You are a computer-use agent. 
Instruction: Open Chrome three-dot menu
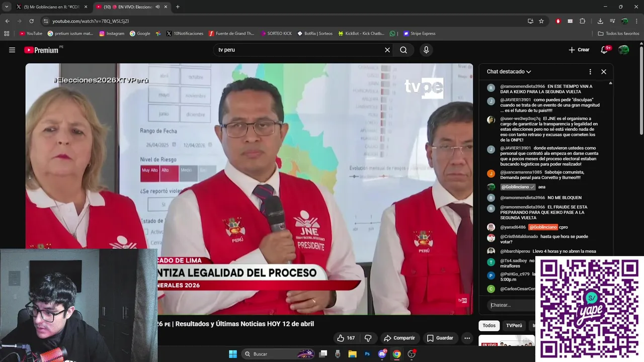(636, 21)
